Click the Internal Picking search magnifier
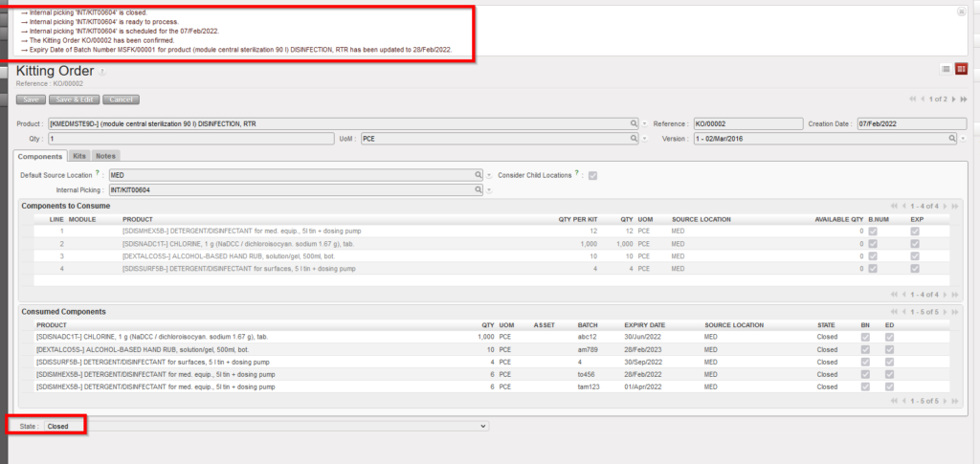This screenshot has width=980, height=464. [479, 190]
